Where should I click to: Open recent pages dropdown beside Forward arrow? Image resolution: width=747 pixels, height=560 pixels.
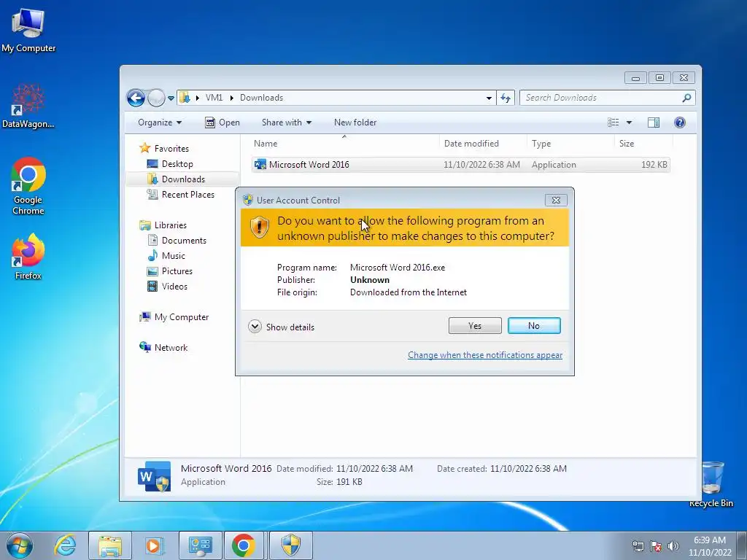click(171, 98)
